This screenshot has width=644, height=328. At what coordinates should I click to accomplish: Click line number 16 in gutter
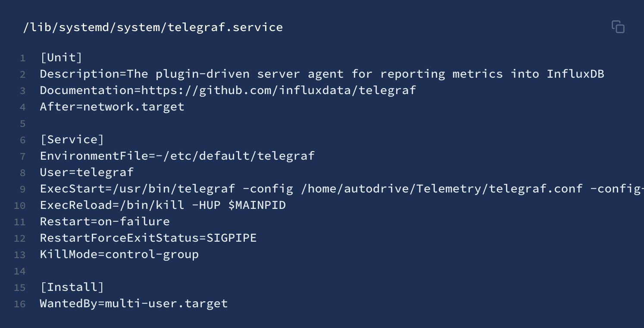coord(20,304)
